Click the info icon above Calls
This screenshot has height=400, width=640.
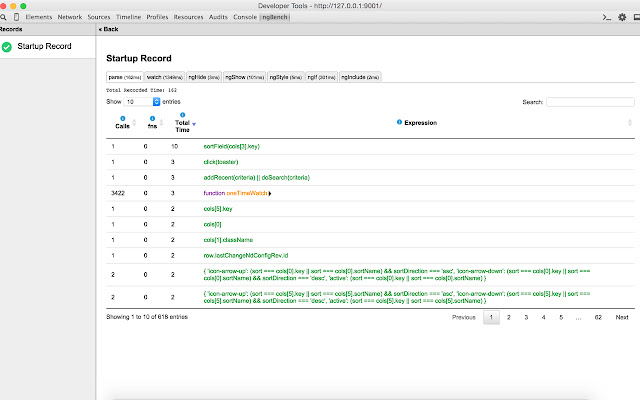click(122, 118)
